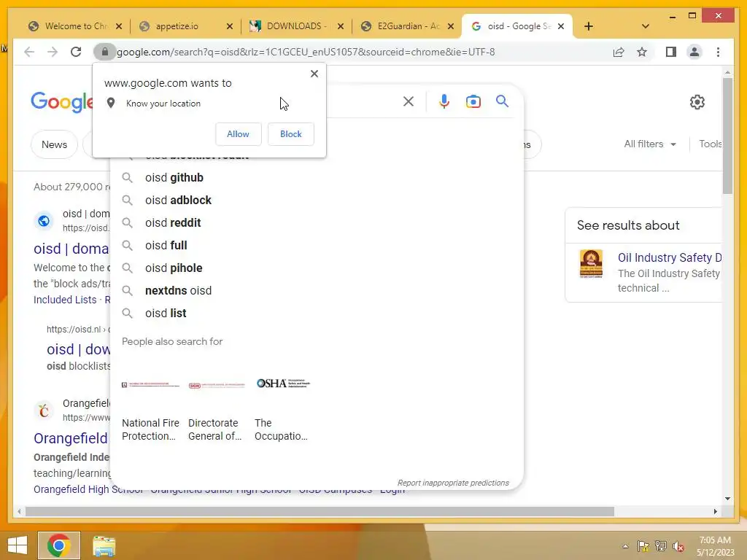Share this page from the address bar
Viewport: 747px width, 560px height.
pyautogui.click(x=619, y=52)
